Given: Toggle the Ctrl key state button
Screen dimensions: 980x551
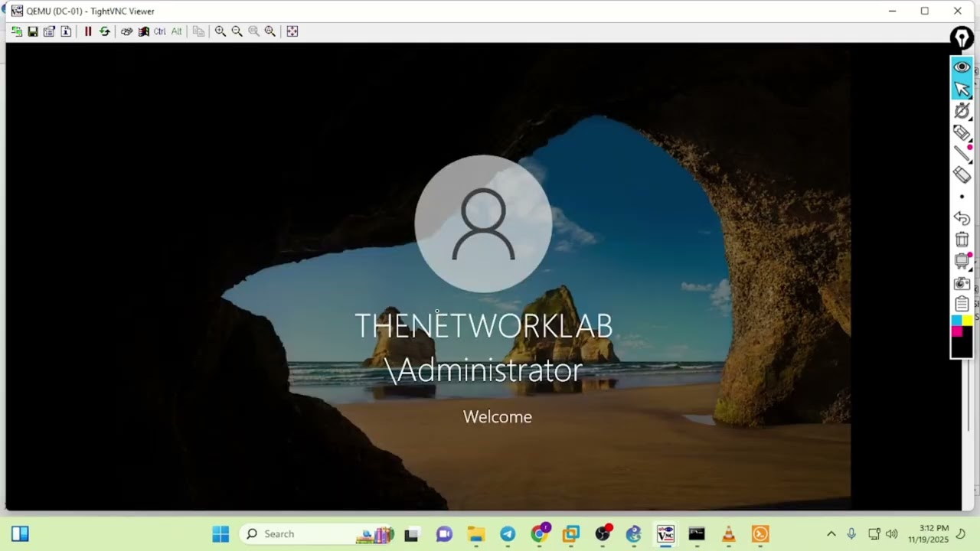Looking at the screenshot, I should 160,31.
